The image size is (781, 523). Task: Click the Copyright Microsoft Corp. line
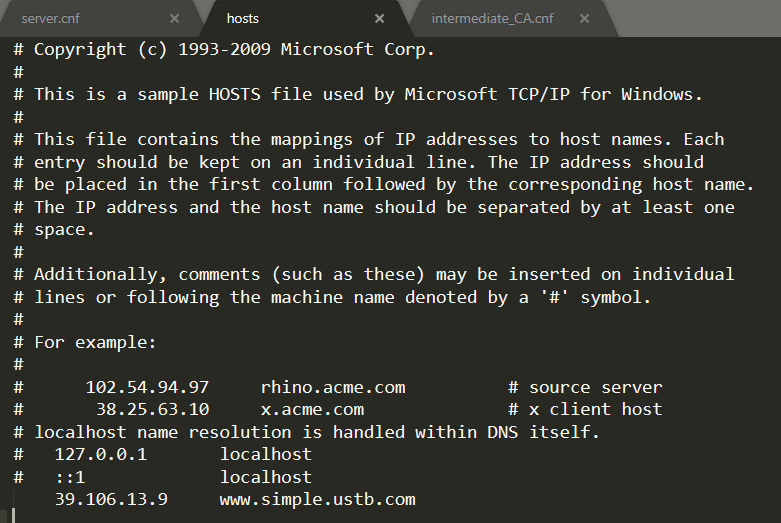point(234,48)
